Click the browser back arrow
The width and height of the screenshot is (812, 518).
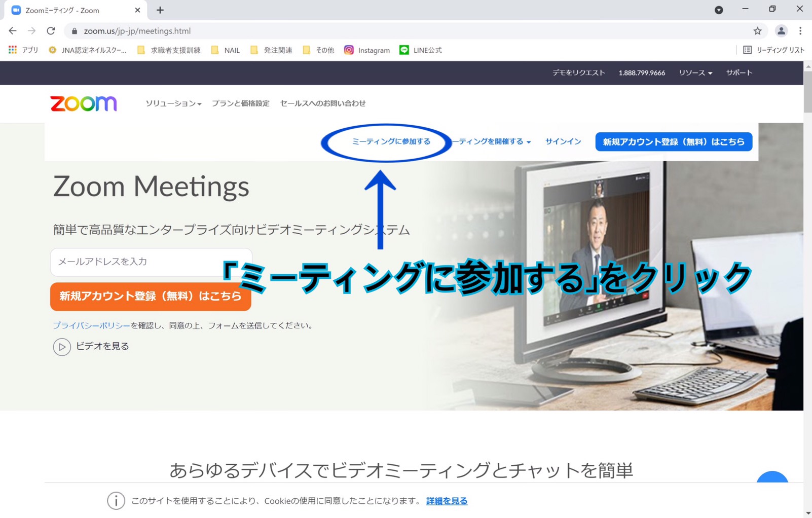13,31
